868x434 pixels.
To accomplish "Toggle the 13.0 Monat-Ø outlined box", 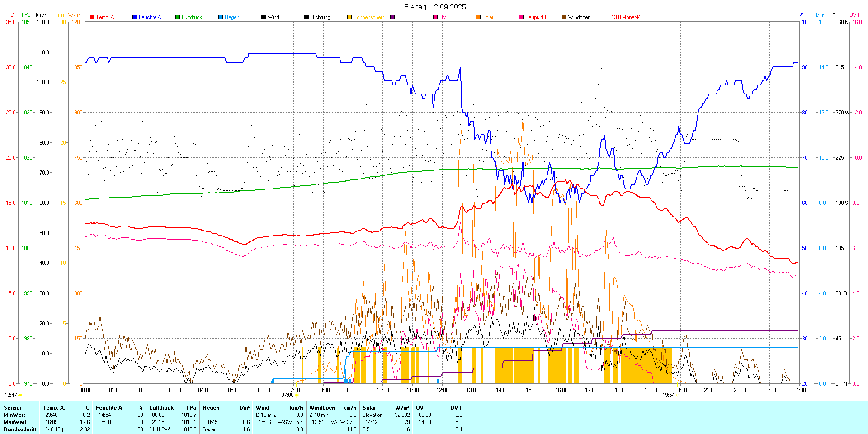I will [x=607, y=17].
